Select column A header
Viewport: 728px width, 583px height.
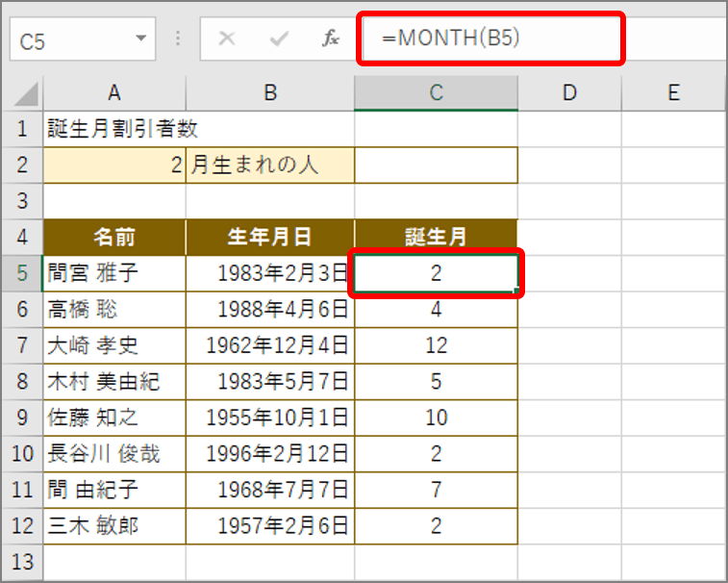click(x=114, y=93)
